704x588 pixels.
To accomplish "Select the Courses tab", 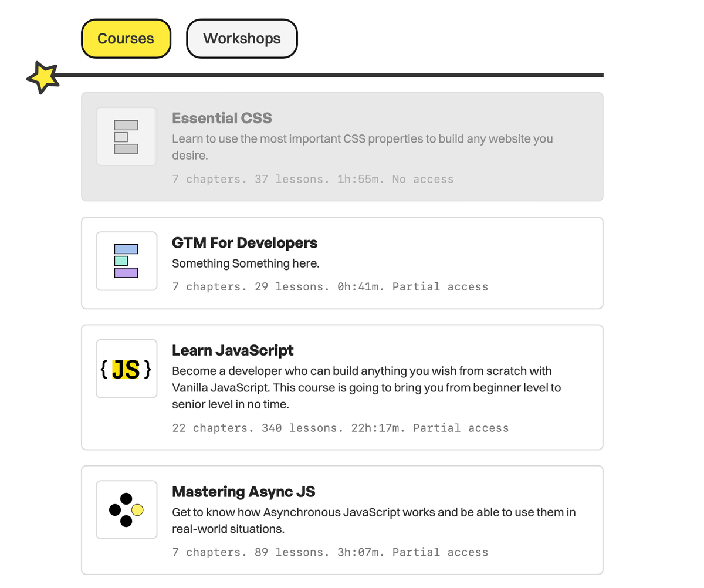I will tap(126, 38).
